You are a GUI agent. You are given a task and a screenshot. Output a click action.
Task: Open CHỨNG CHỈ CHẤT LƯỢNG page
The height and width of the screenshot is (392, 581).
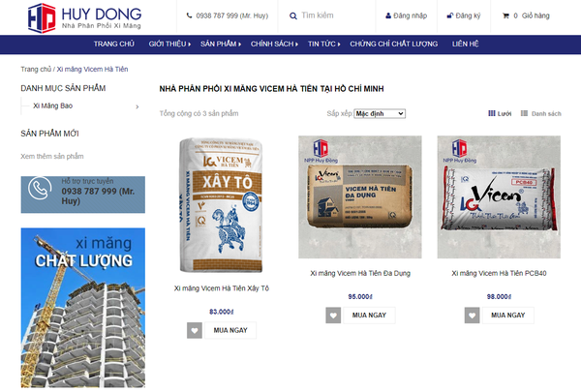tap(393, 45)
